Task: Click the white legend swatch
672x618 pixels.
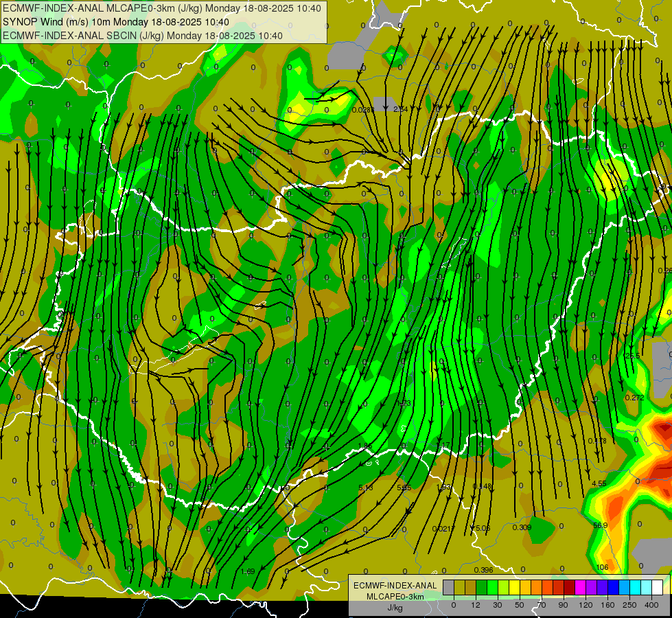Action: pyautogui.click(x=657, y=588)
